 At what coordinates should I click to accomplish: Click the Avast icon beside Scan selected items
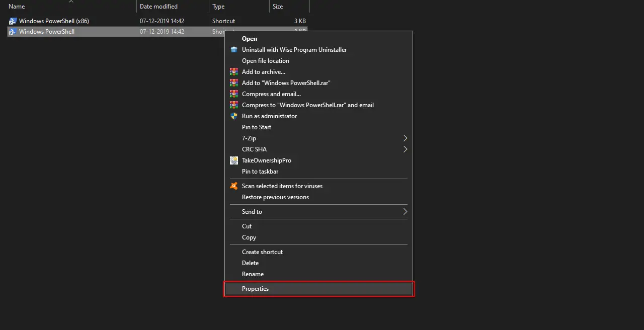click(x=234, y=186)
